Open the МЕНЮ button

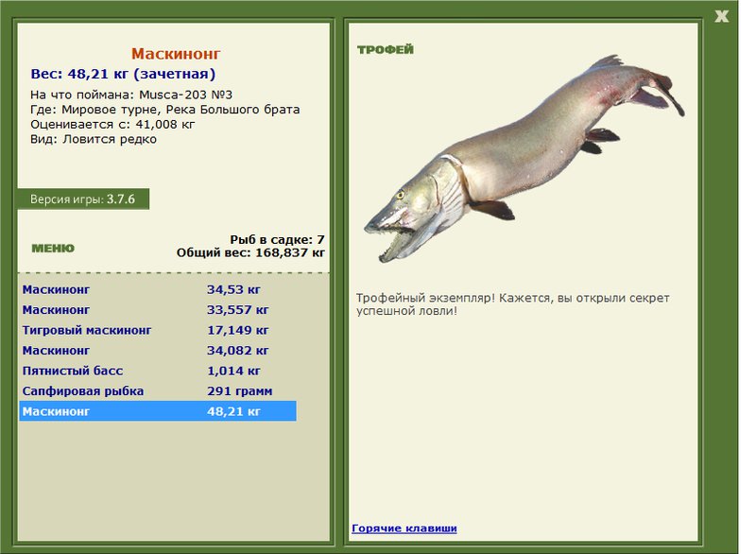pos(53,249)
